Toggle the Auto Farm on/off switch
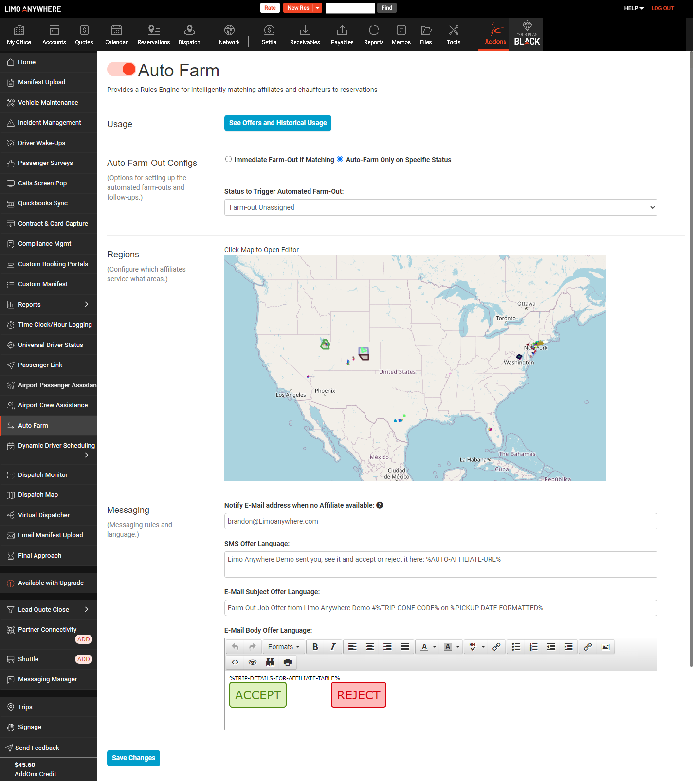The height and width of the screenshot is (784, 693). click(121, 69)
